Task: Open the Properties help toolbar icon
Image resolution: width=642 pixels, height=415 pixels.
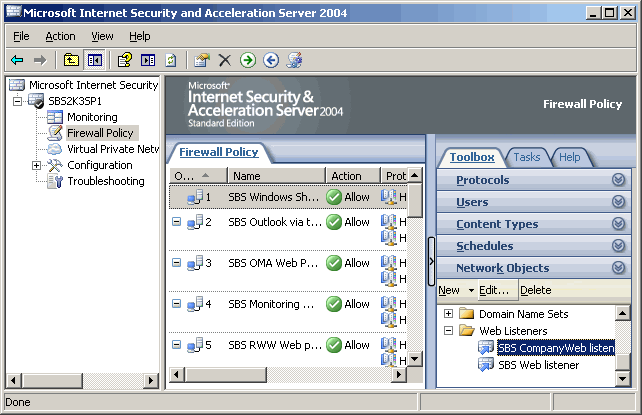Action: [x=125, y=60]
